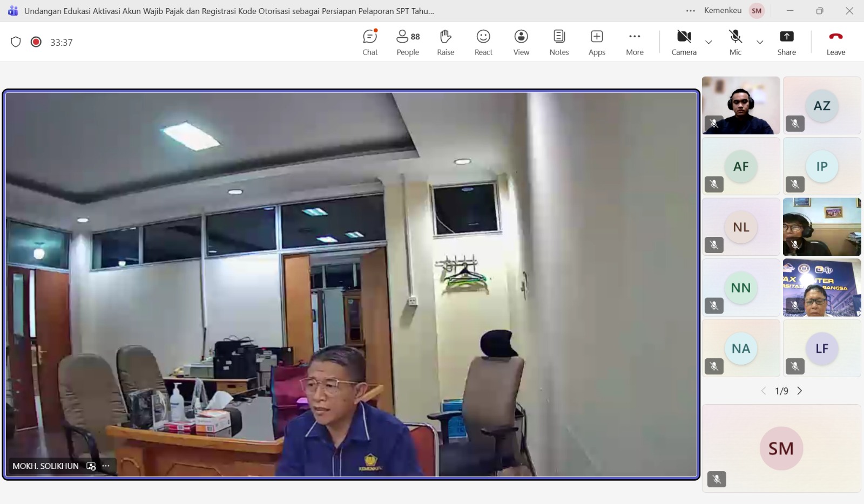Image resolution: width=864 pixels, height=504 pixels.
Task: Show the People participant list
Action: (408, 42)
